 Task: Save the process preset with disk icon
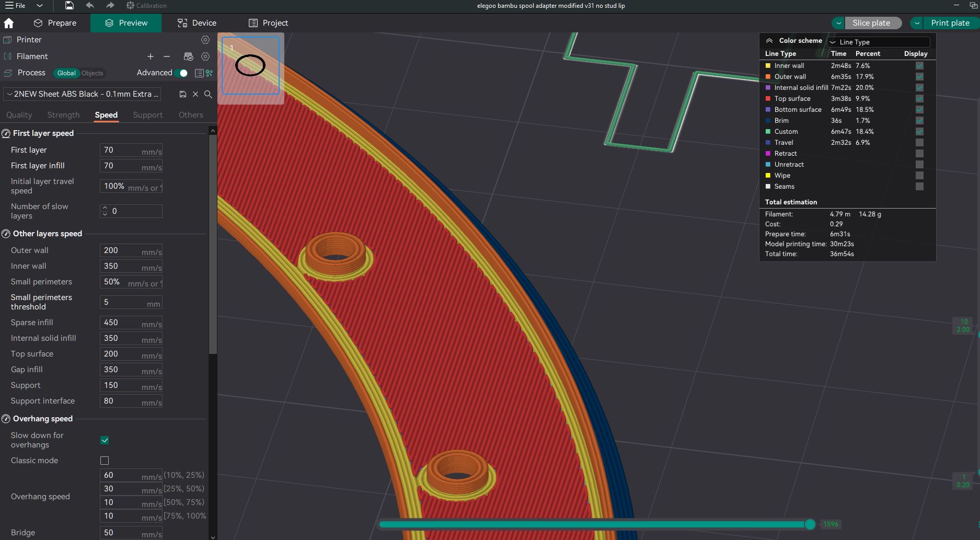(x=182, y=94)
